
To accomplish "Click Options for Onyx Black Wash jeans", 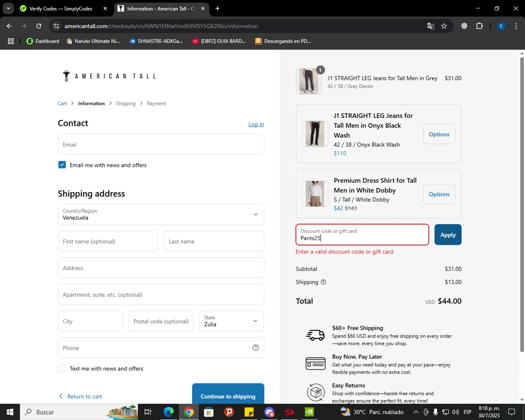I will pyautogui.click(x=439, y=134).
